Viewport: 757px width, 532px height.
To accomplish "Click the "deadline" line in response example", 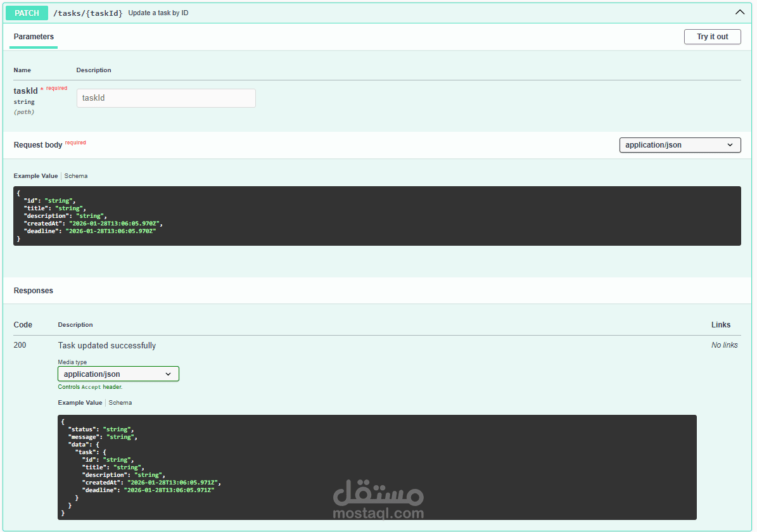I will [x=148, y=490].
